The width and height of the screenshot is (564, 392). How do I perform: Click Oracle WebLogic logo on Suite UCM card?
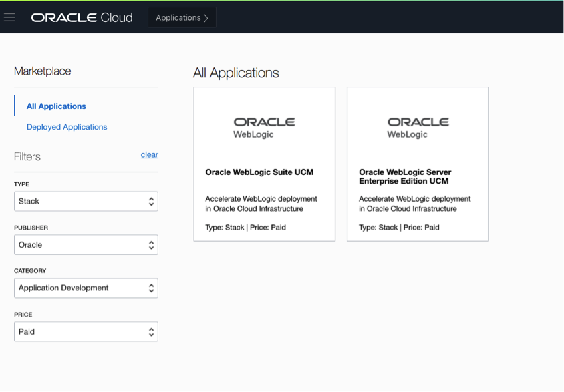pyautogui.click(x=264, y=128)
